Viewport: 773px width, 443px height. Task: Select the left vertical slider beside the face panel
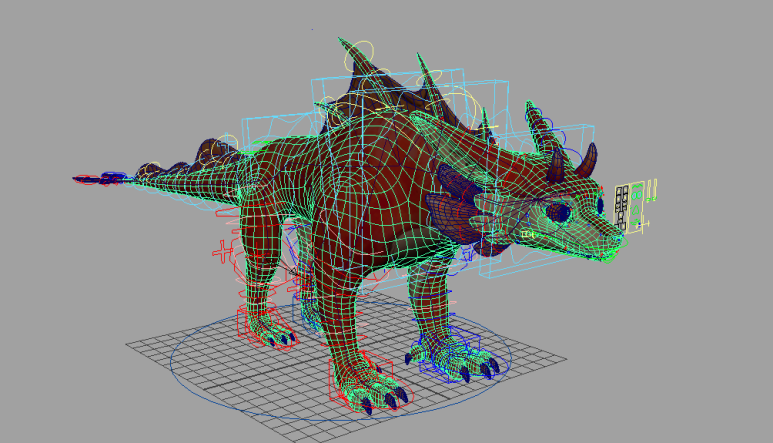coord(649,191)
